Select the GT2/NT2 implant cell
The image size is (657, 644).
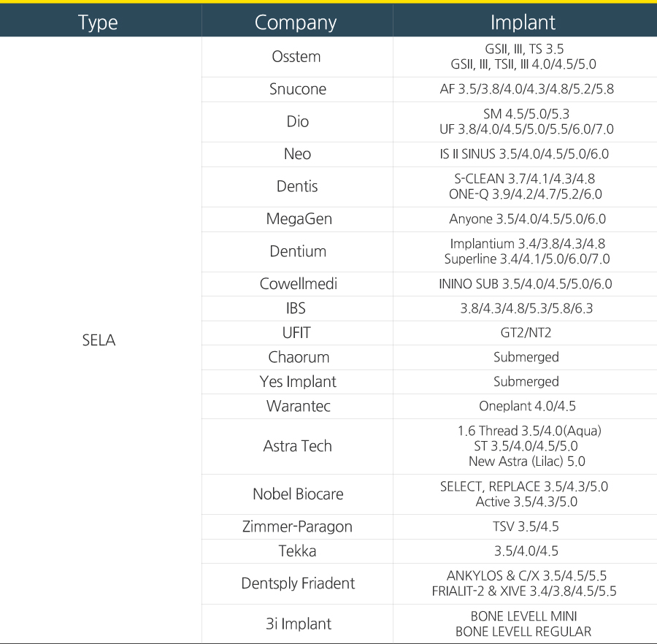(x=523, y=333)
